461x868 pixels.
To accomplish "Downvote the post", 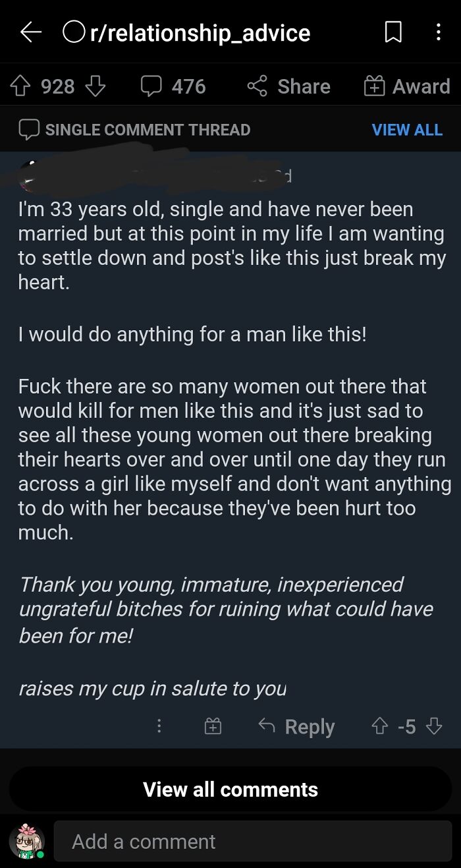I will 96,88.
